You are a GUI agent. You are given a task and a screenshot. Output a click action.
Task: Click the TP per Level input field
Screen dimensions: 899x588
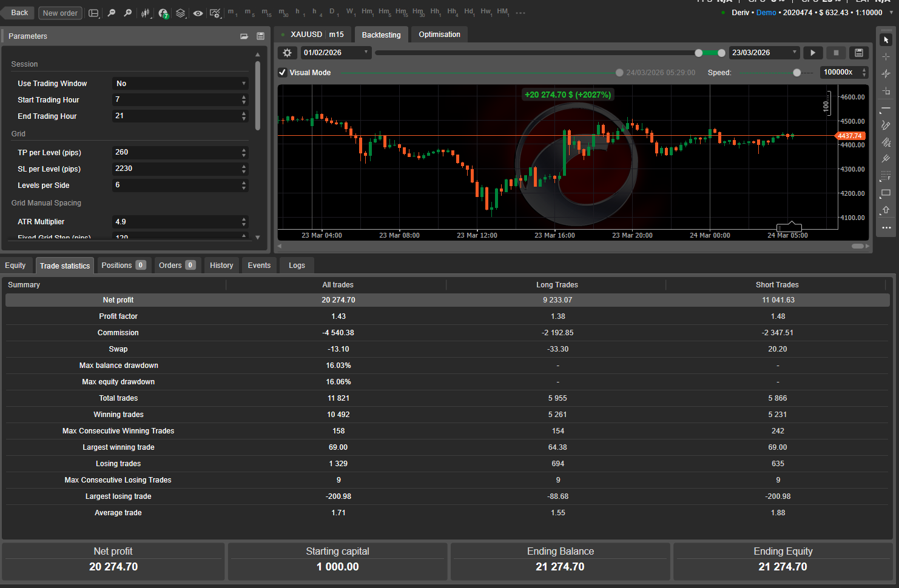176,152
